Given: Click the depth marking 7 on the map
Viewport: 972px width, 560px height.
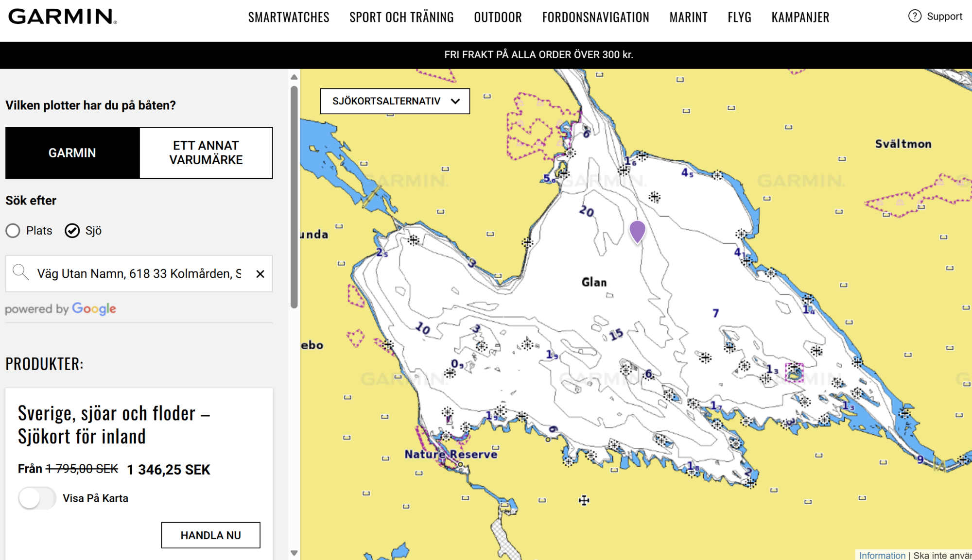Looking at the screenshot, I should click(x=715, y=313).
